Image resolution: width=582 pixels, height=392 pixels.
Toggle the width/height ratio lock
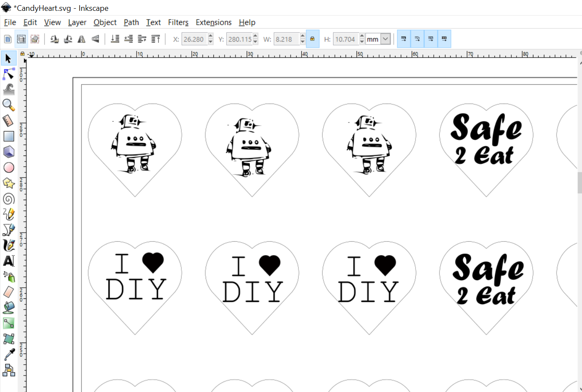point(312,39)
